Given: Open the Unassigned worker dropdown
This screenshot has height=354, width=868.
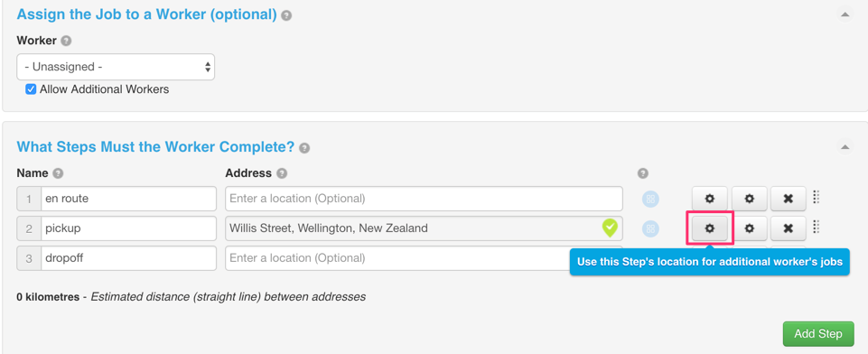Looking at the screenshot, I should pyautogui.click(x=116, y=67).
